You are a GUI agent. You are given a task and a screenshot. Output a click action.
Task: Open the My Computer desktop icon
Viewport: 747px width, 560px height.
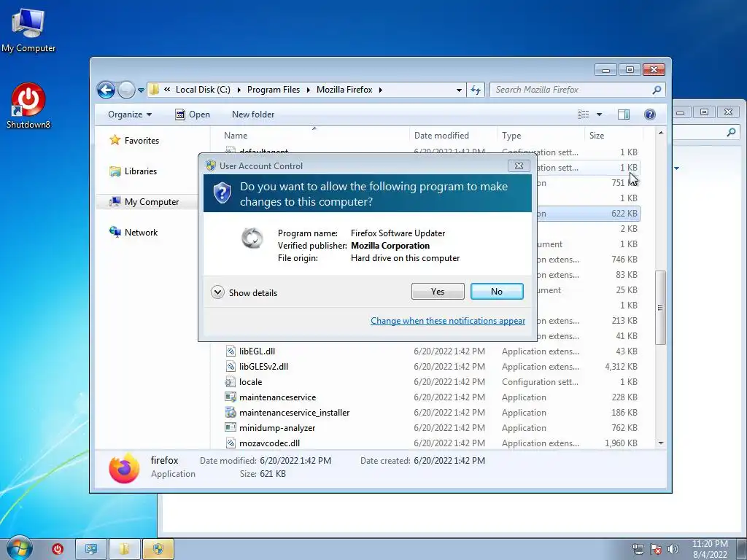[28, 31]
